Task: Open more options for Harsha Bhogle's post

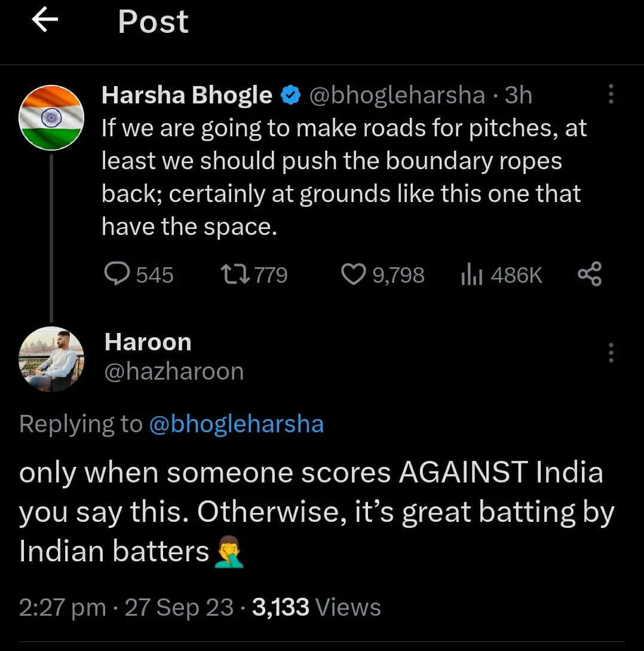Action: (x=611, y=94)
